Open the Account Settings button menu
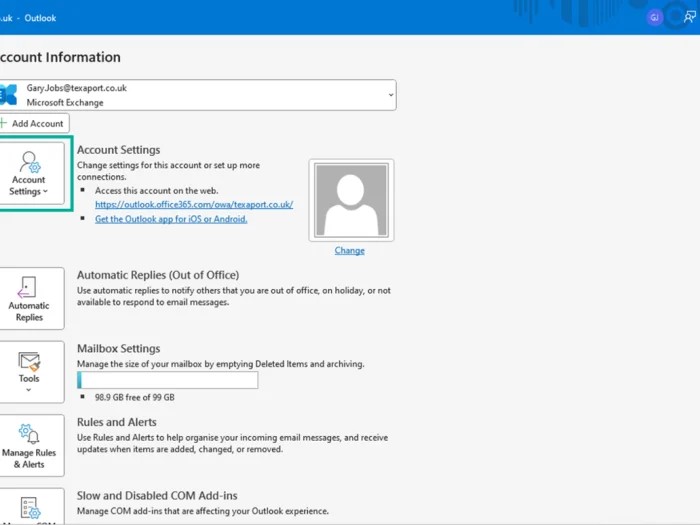This screenshot has width=700, height=525. point(31,173)
